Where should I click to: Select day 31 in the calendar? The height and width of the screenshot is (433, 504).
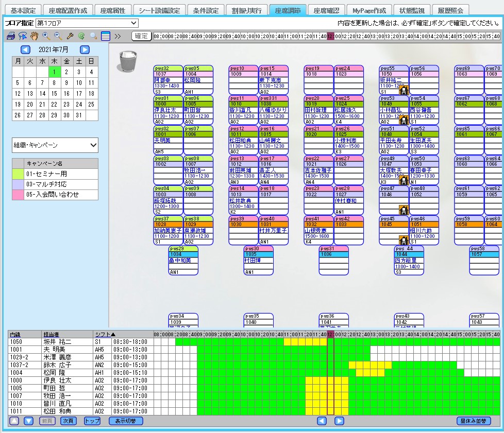tap(79, 115)
